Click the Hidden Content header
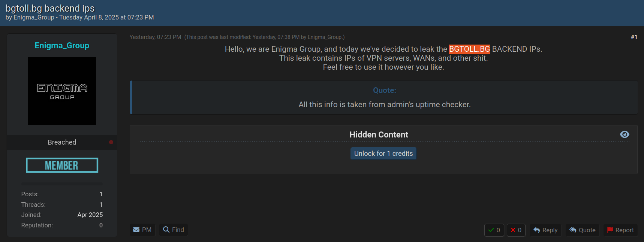This screenshot has height=242, width=644. click(379, 134)
